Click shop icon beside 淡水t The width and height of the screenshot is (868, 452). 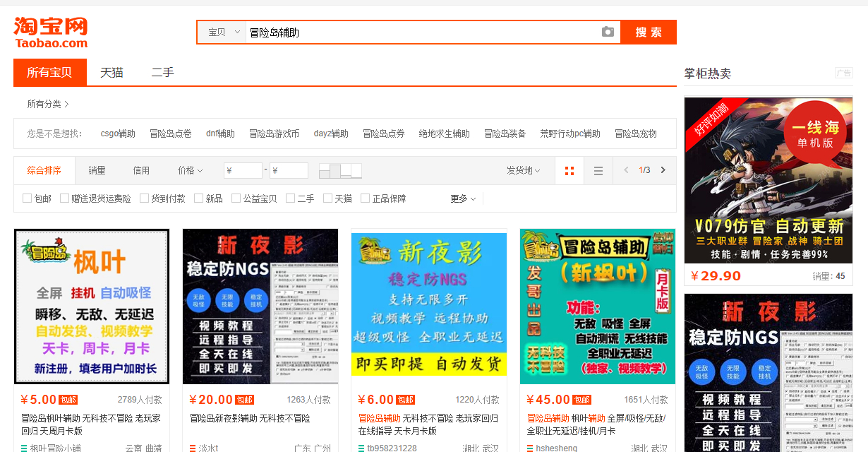tap(193, 448)
